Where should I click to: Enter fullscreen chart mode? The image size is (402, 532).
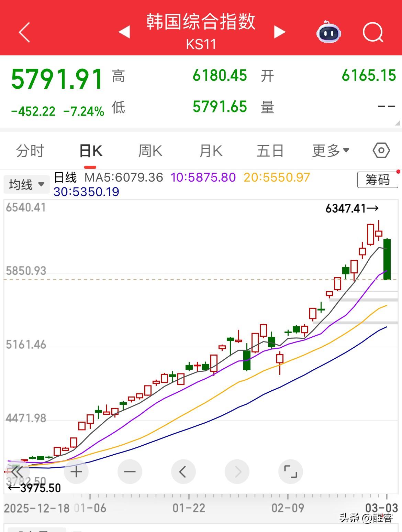point(291,472)
